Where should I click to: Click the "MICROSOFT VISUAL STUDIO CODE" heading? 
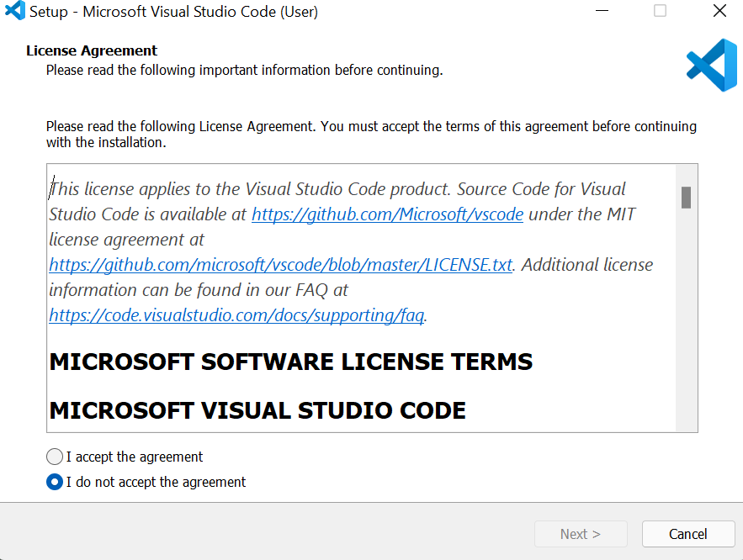(x=257, y=410)
